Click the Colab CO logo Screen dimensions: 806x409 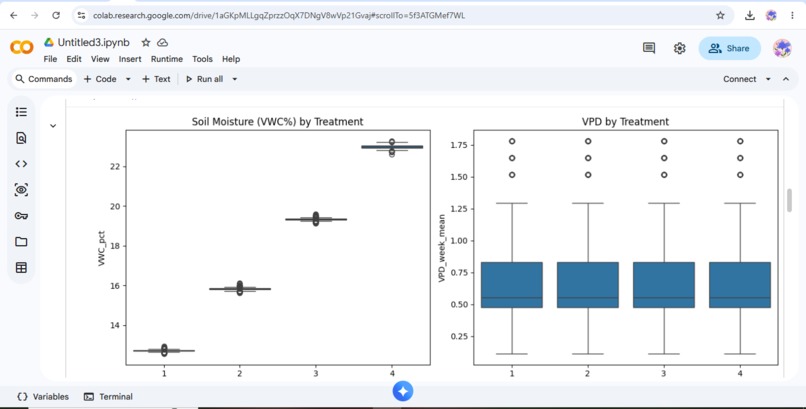click(x=22, y=48)
